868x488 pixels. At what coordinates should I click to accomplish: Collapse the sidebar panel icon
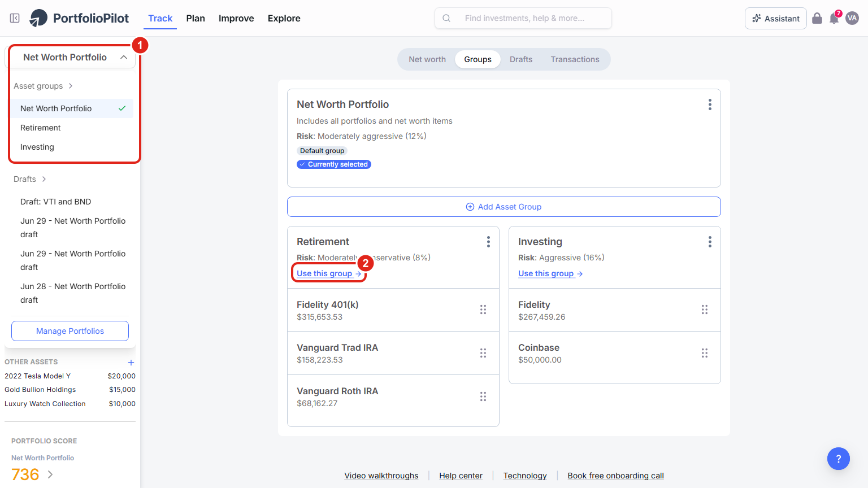tap(15, 18)
